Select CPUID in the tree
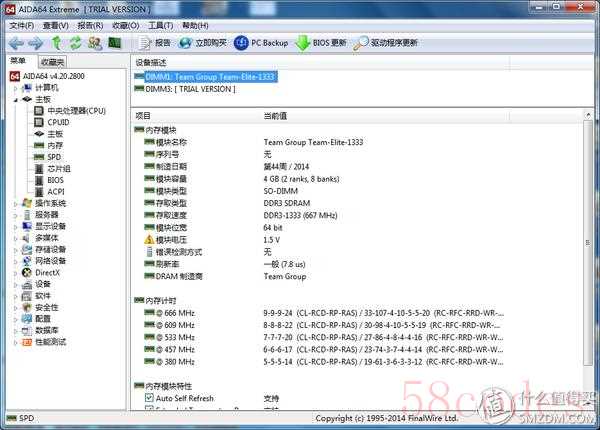 click(52, 122)
